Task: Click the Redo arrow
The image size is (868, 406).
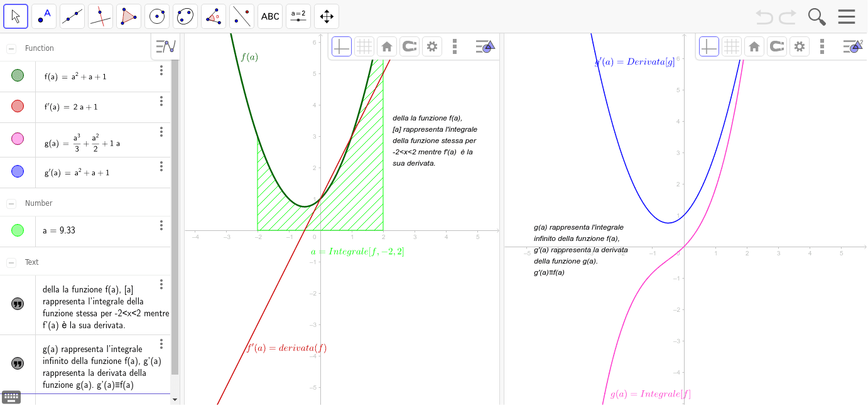Action: click(788, 16)
